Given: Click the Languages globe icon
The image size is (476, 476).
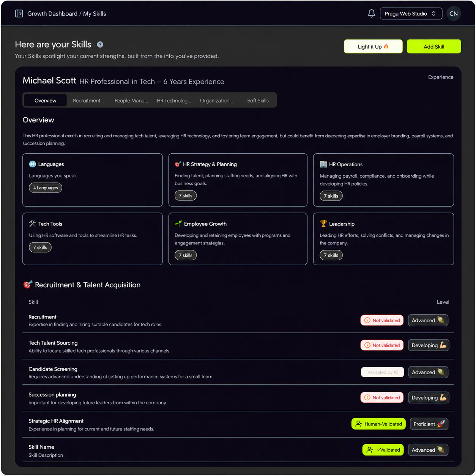Looking at the screenshot, I should [x=33, y=164].
